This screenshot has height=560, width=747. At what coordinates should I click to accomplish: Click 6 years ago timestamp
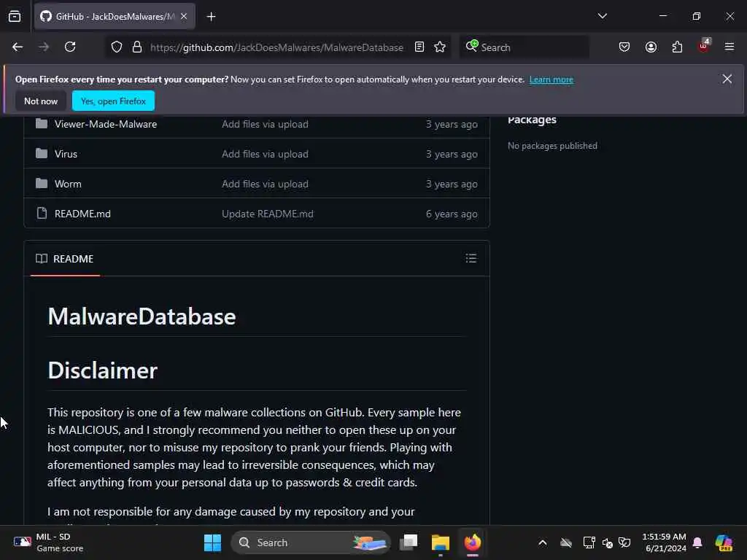click(x=451, y=214)
